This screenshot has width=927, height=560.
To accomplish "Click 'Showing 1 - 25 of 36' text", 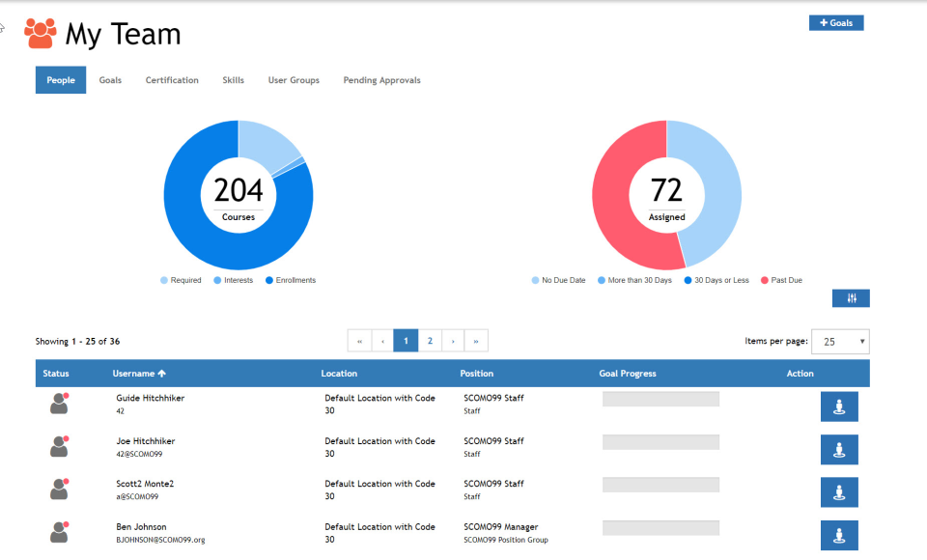I will click(x=77, y=341).
